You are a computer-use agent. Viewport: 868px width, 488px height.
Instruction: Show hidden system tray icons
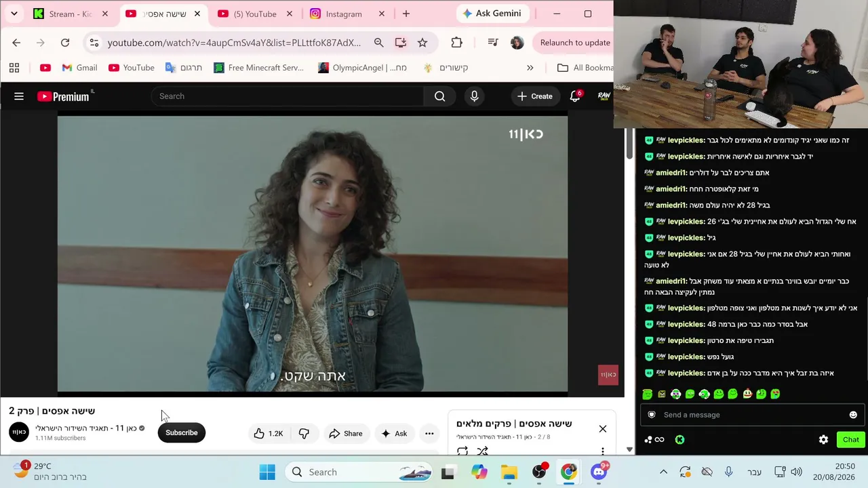tap(664, 472)
